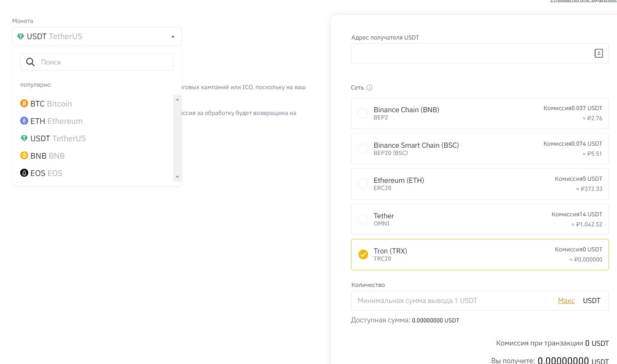Click the search magnifier icon

tap(30, 62)
